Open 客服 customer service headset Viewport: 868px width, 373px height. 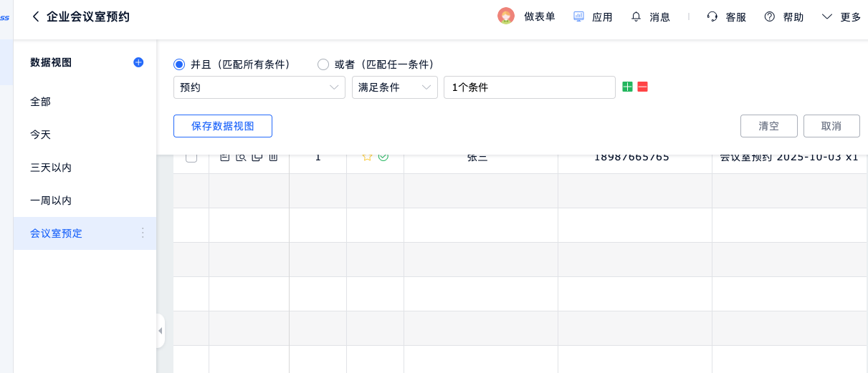pyautogui.click(x=712, y=16)
